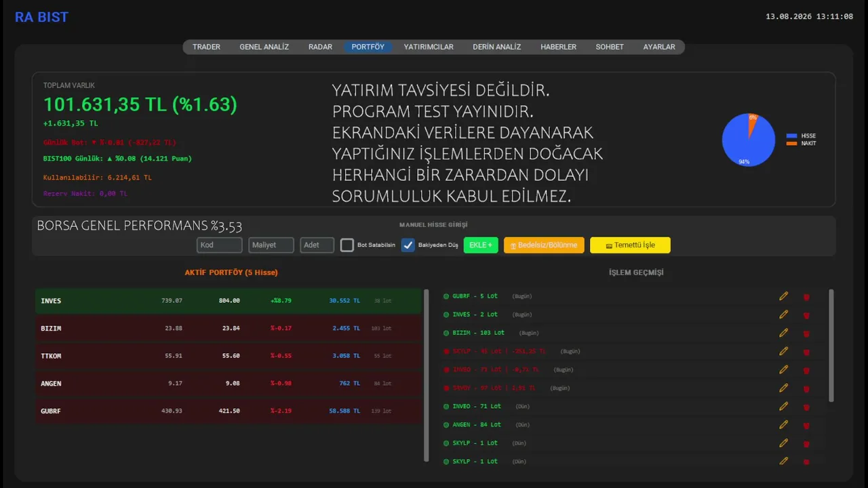Go to the SOHBET tab
The image size is (868, 488).
pyautogui.click(x=610, y=47)
